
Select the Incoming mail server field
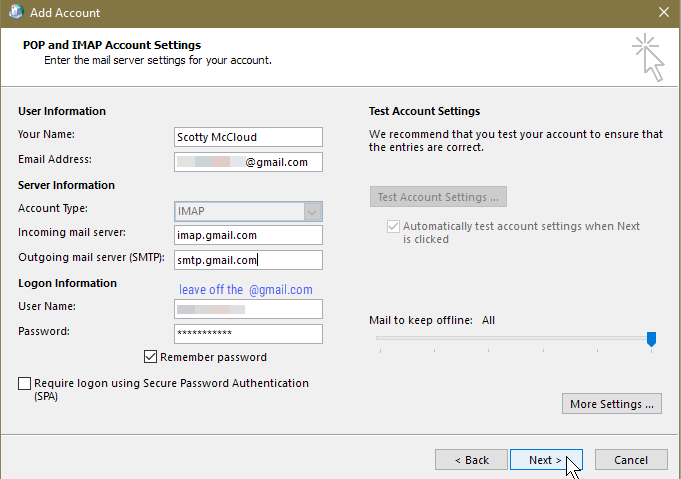point(248,235)
